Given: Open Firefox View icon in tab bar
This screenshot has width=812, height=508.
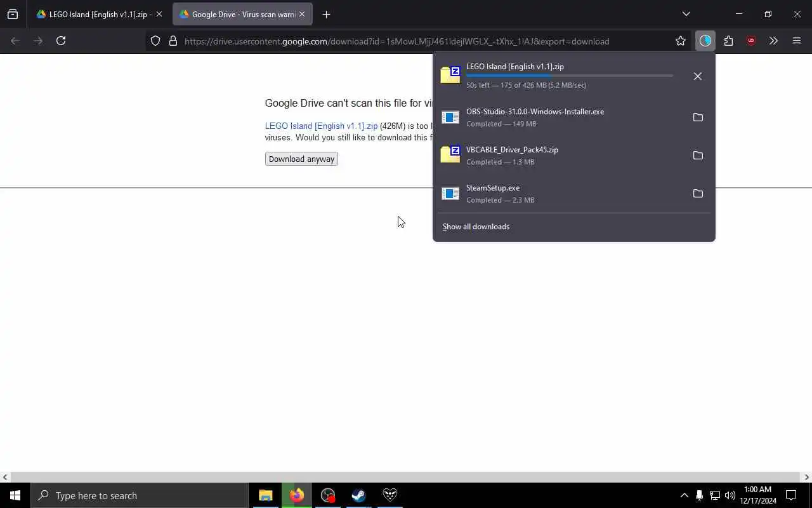Looking at the screenshot, I should (13, 14).
